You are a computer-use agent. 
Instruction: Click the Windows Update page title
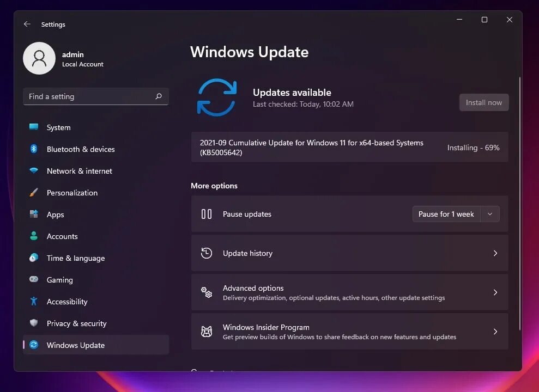coord(249,52)
